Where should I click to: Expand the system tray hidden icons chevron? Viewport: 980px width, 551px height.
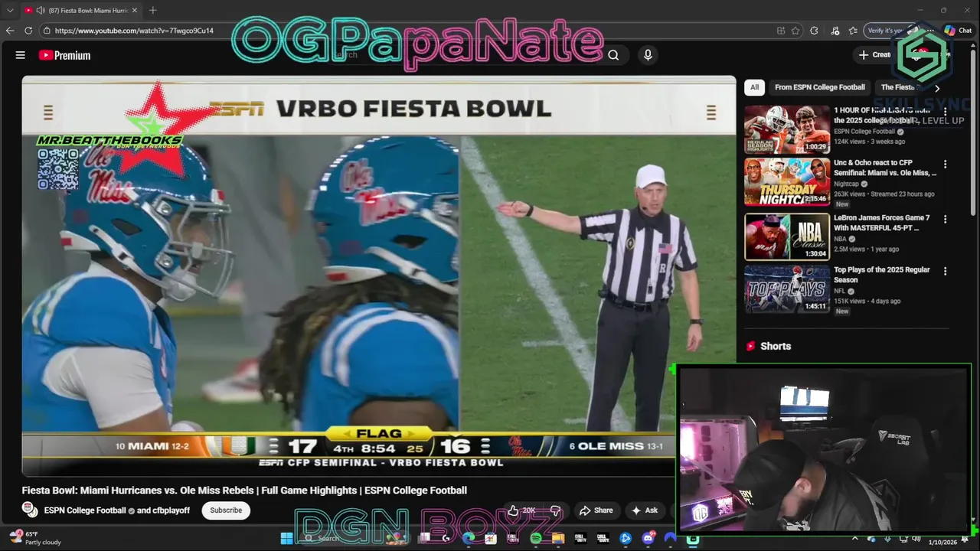pos(855,538)
